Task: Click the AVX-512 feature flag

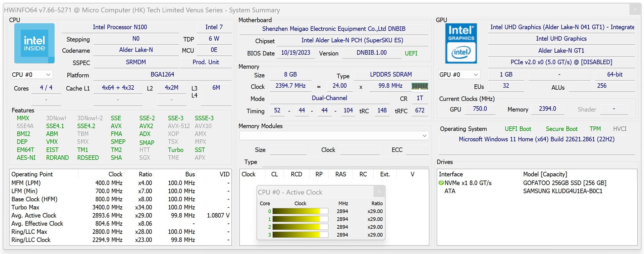Action: (179, 126)
